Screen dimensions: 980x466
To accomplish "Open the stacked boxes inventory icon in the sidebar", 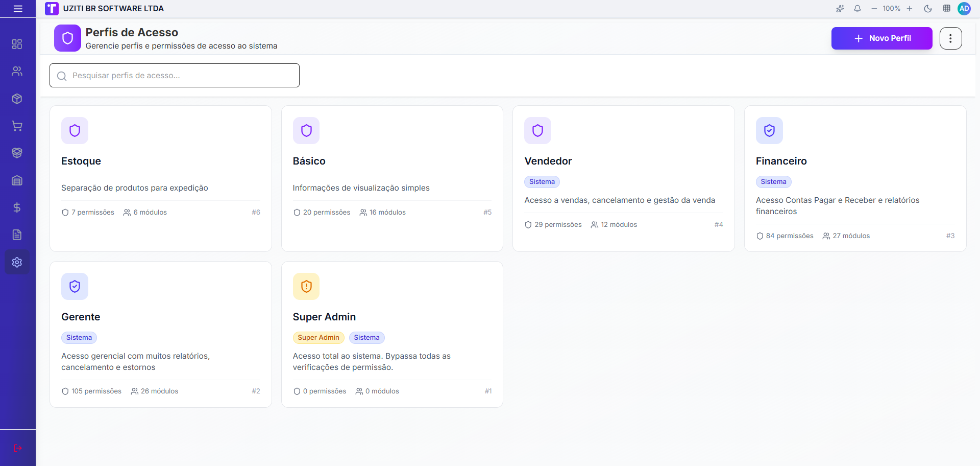I will 17,153.
